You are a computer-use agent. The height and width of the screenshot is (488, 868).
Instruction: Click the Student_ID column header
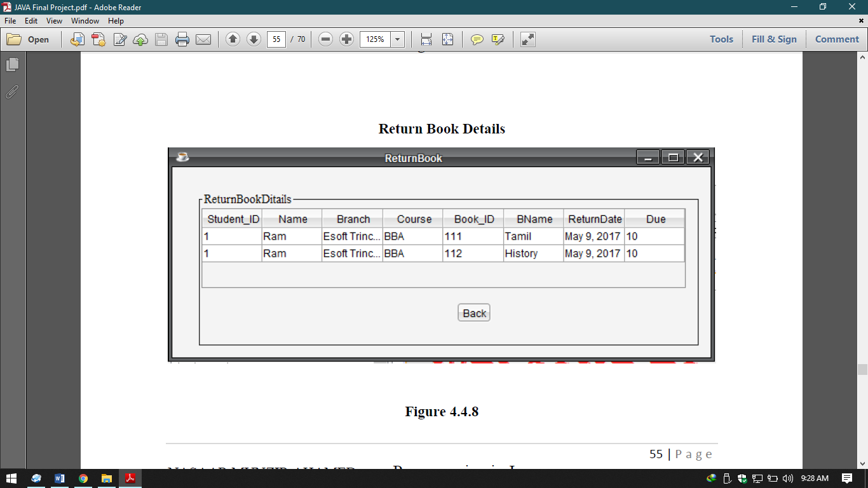[232, 219]
